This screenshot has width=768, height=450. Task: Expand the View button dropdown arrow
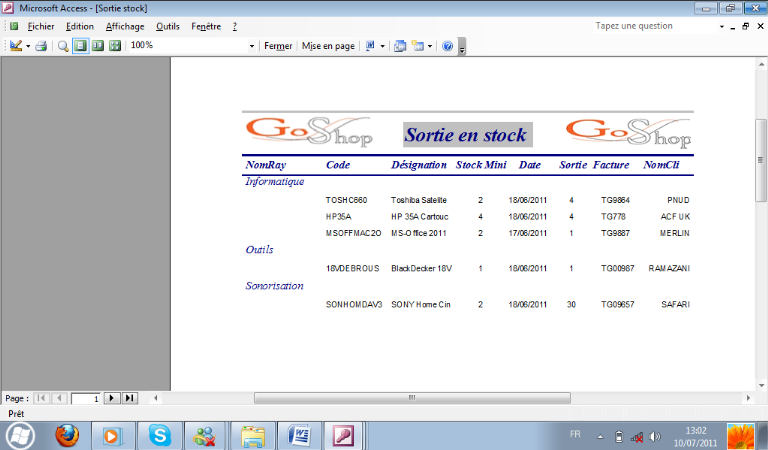28,46
